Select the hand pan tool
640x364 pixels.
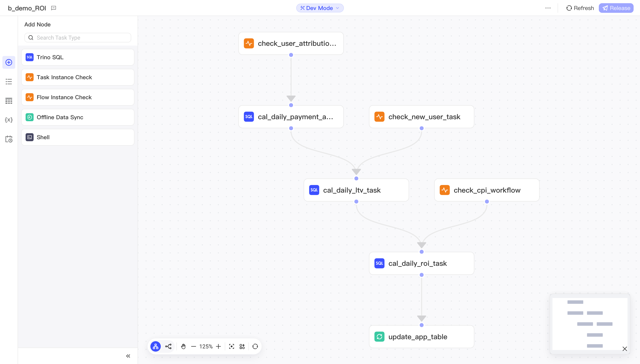coord(183,346)
